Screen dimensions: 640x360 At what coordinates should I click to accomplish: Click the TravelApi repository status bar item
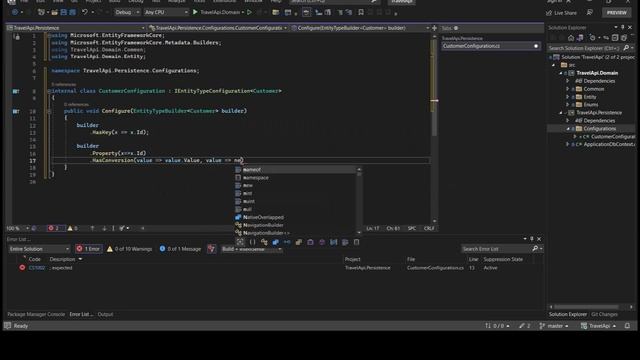click(x=598, y=326)
